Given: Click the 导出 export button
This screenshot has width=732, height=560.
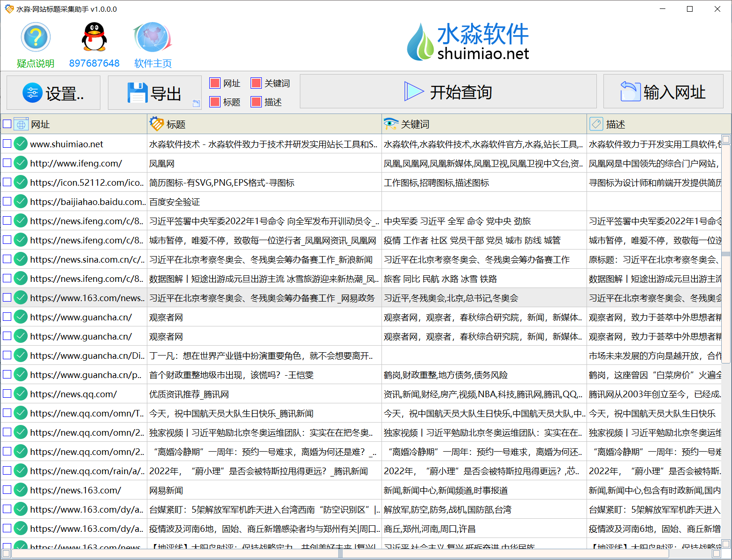Looking at the screenshot, I should coord(155,93).
